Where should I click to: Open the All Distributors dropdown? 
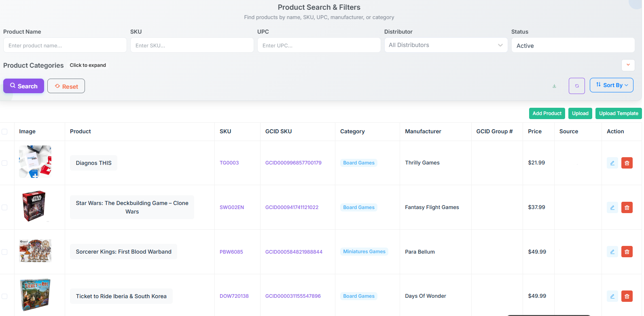coord(445,45)
